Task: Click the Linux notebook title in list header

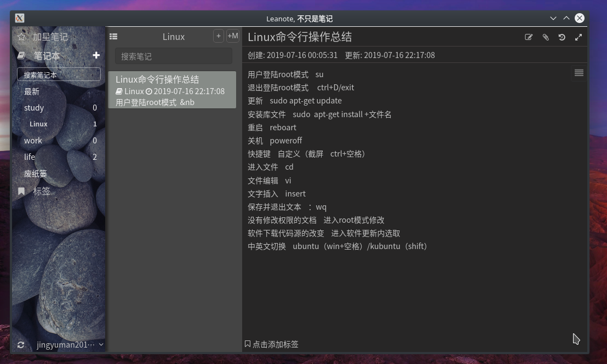Action: pyautogui.click(x=174, y=37)
